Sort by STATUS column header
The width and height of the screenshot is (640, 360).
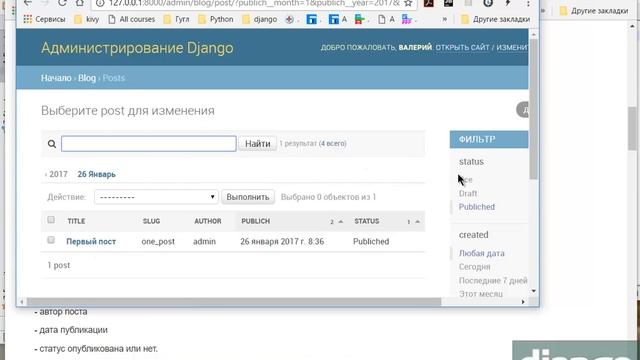367,221
